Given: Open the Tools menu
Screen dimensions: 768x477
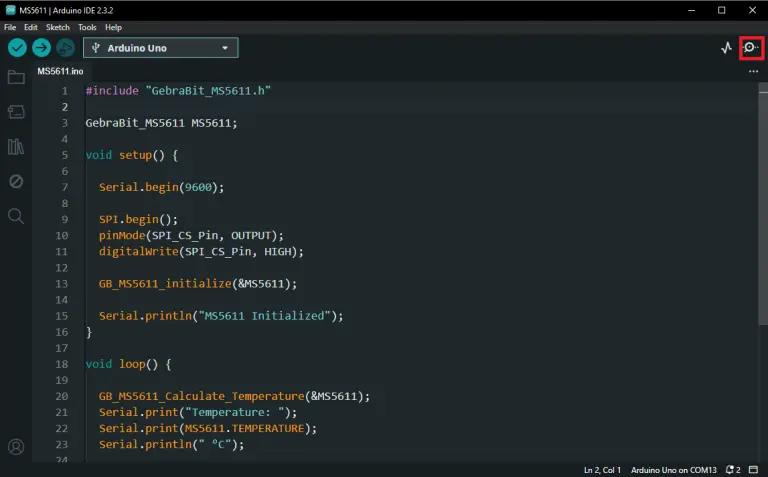Looking at the screenshot, I should tap(87, 27).
